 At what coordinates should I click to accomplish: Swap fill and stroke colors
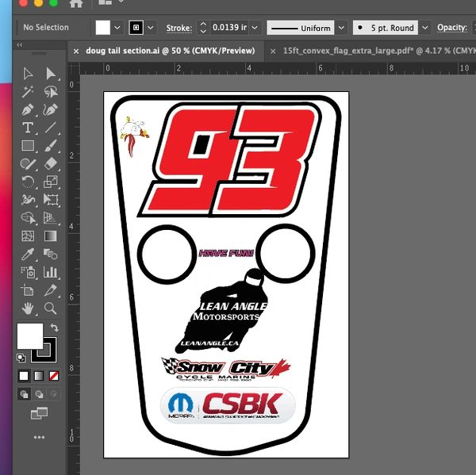coord(54,328)
